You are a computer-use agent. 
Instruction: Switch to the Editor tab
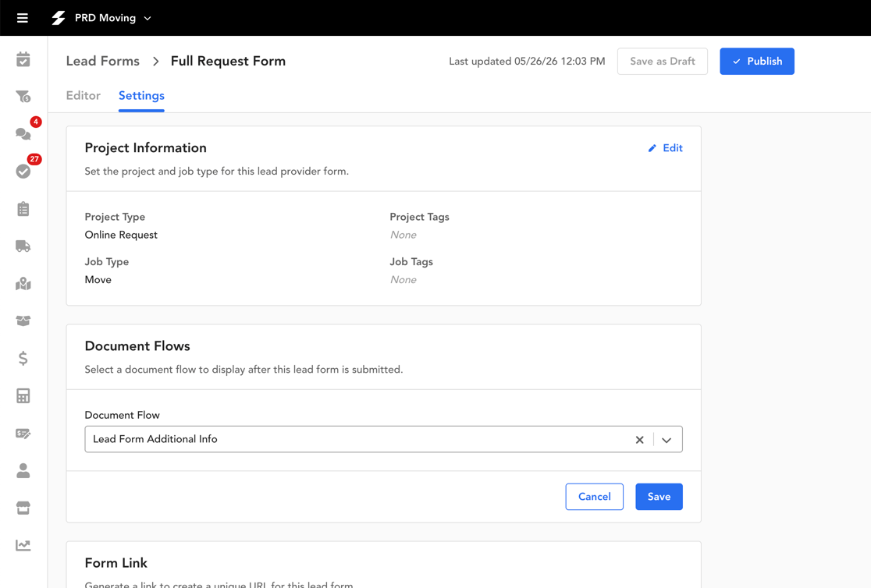pyautogui.click(x=84, y=95)
